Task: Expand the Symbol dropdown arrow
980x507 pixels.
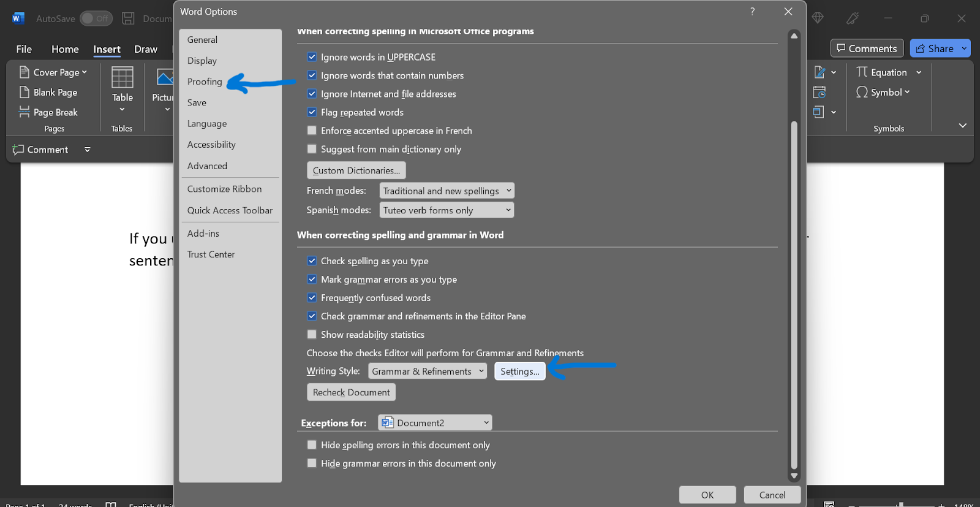Action: tap(907, 92)
